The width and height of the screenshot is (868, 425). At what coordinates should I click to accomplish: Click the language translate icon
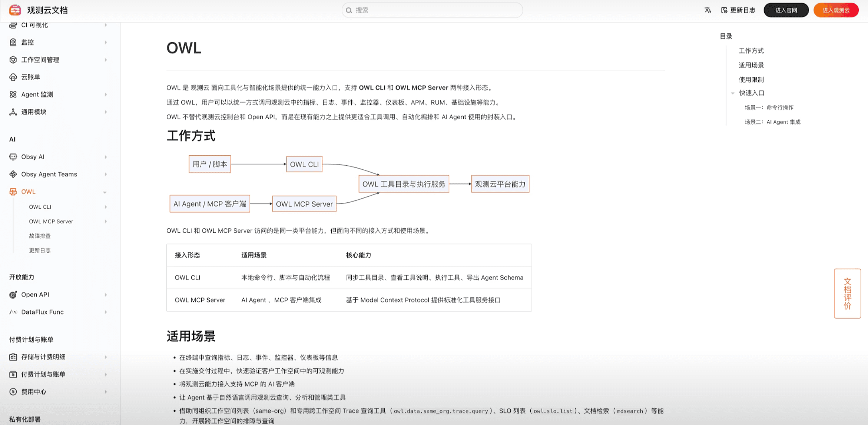708,10
